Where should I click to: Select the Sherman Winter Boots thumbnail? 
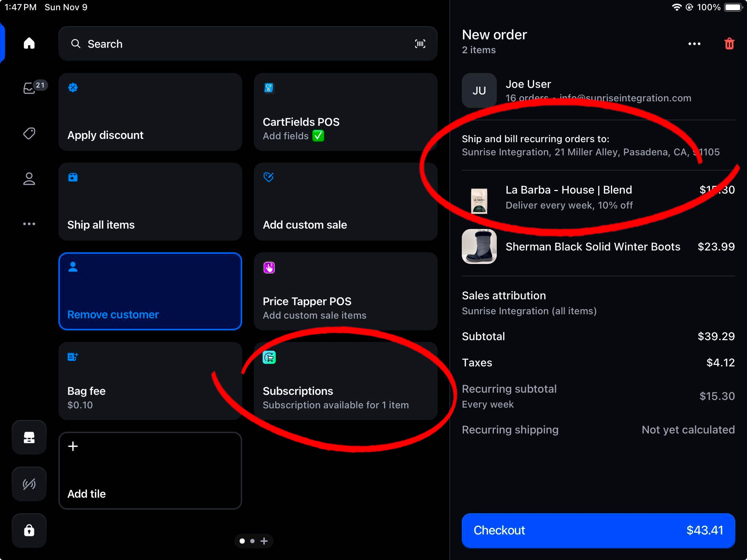[479, 246]
